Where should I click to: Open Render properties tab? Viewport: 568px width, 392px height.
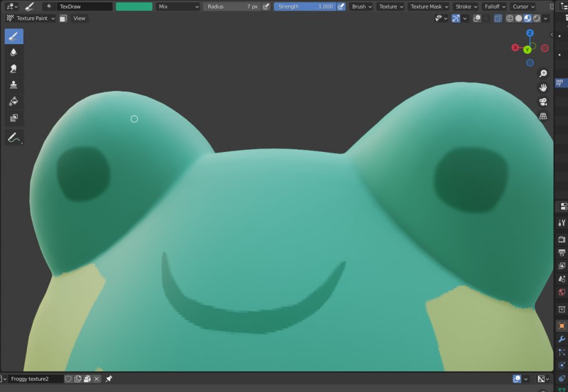click(562, 239)
